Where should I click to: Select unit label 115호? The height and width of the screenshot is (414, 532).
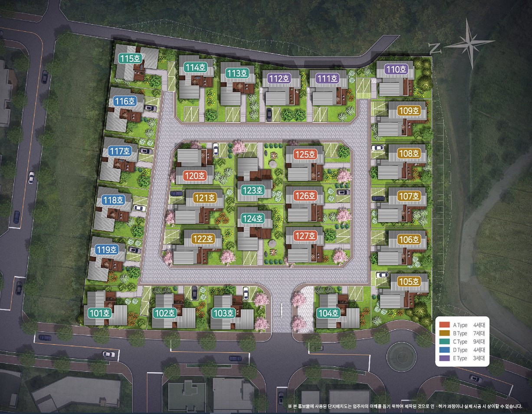pos(131,59)
